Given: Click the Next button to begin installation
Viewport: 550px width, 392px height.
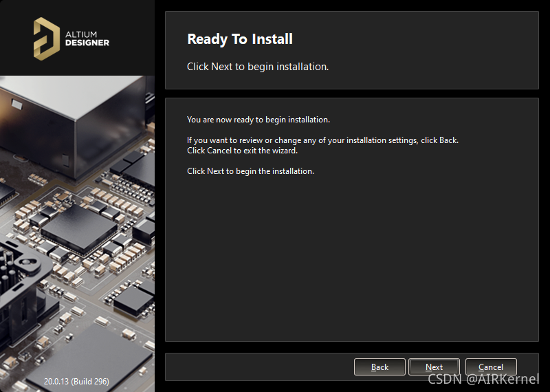Looking at the screenshot, I should tap(434, 367).
